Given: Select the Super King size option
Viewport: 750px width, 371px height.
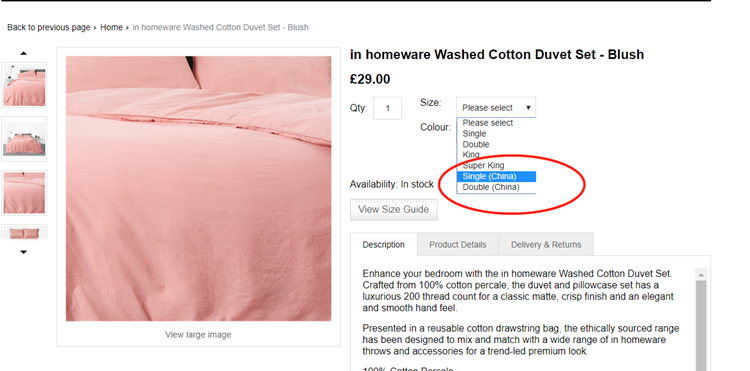Looking at the screenshot, I should click(x=483, y=165).
